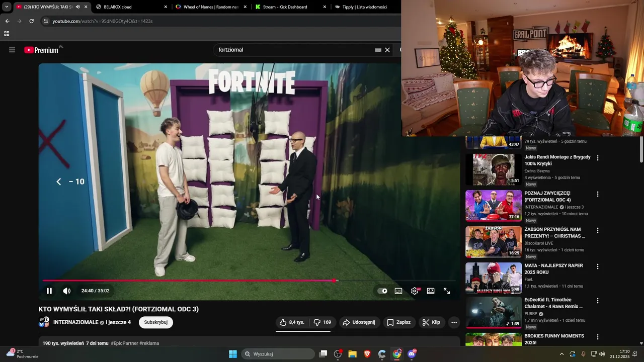This screenshot has width=644, height=362.
Task: Toggle the autoplay switch in player controls
Action: click(382, 291)
